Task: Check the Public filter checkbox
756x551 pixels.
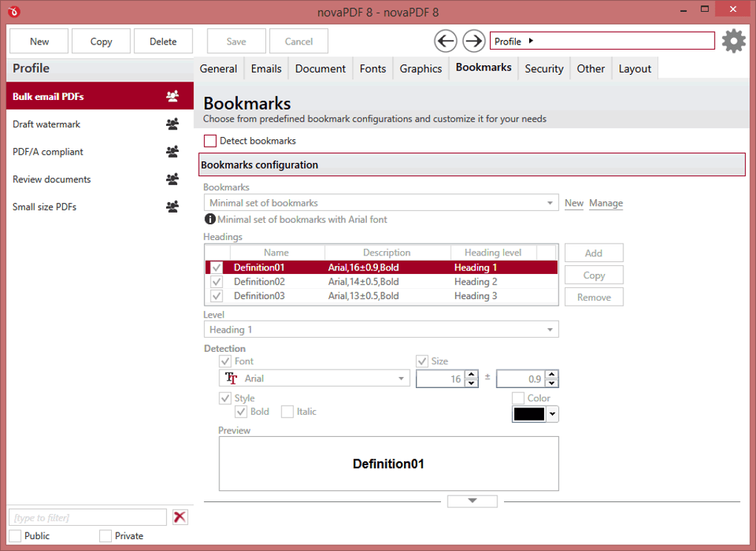Action: pyautogui.click(x=15, y=535)
